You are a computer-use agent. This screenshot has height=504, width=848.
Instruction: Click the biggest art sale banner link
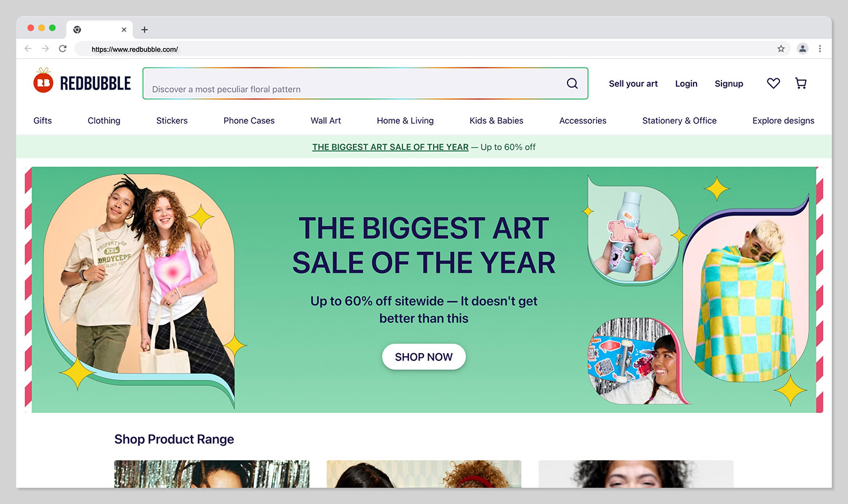coord(390,147)
